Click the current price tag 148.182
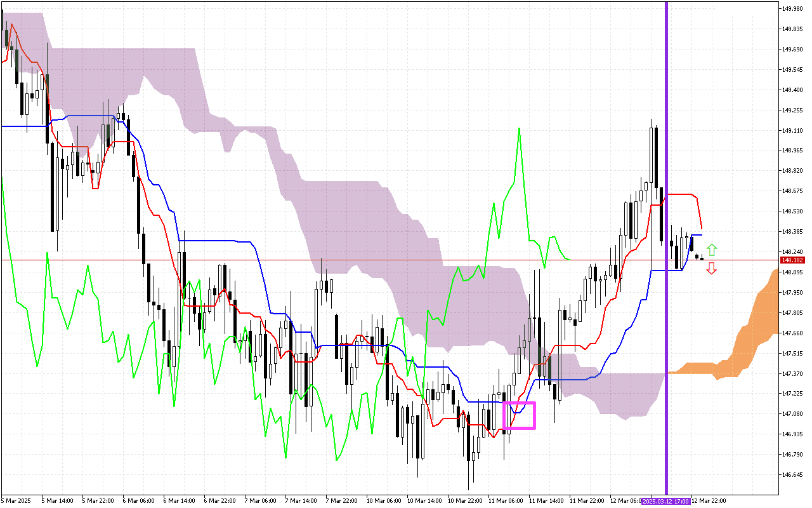The height and width of the screenshot is (508, 812). [x=793, y=260]
